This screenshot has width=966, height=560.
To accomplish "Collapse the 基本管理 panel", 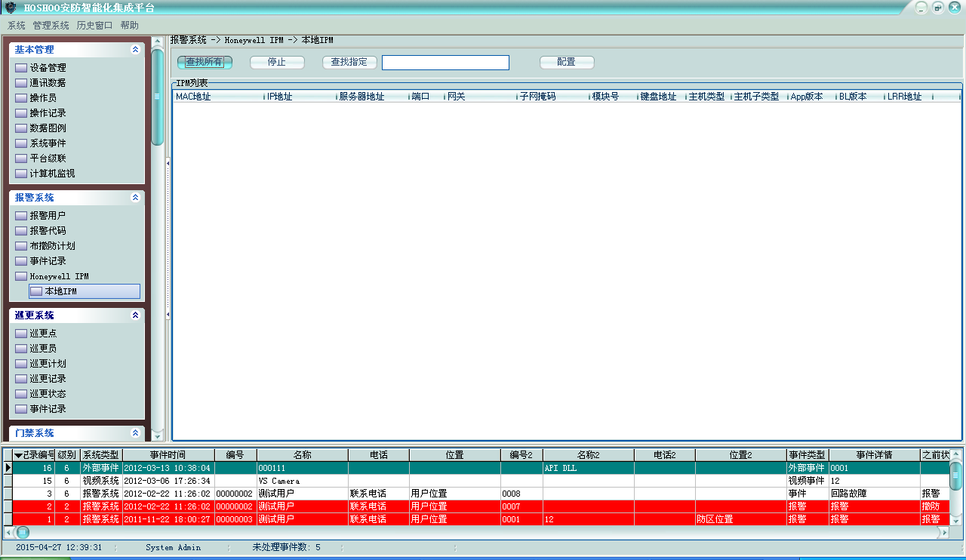I will pyautogui.click(x=135, y=50).
